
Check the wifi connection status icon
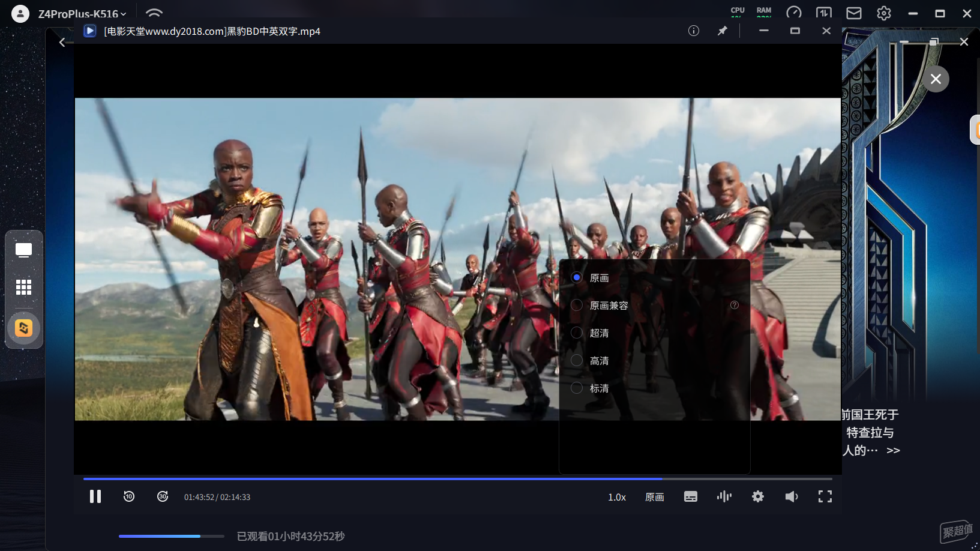[x=154, y=13]
